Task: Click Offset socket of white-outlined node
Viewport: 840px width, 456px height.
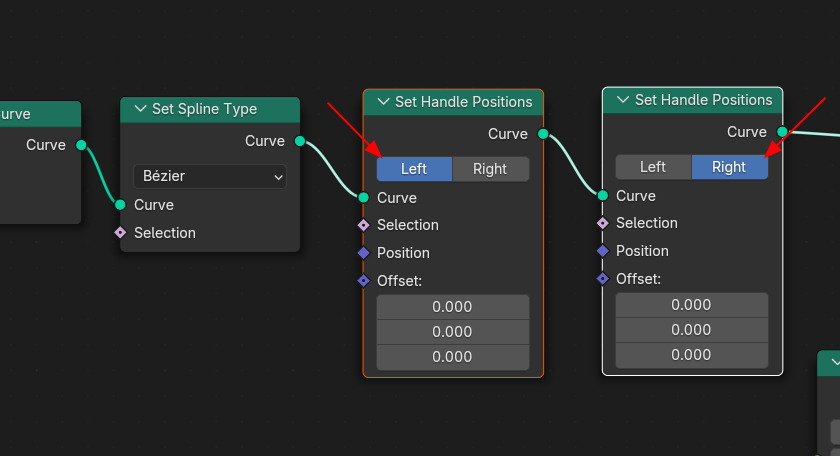Action: coord(603,279)
